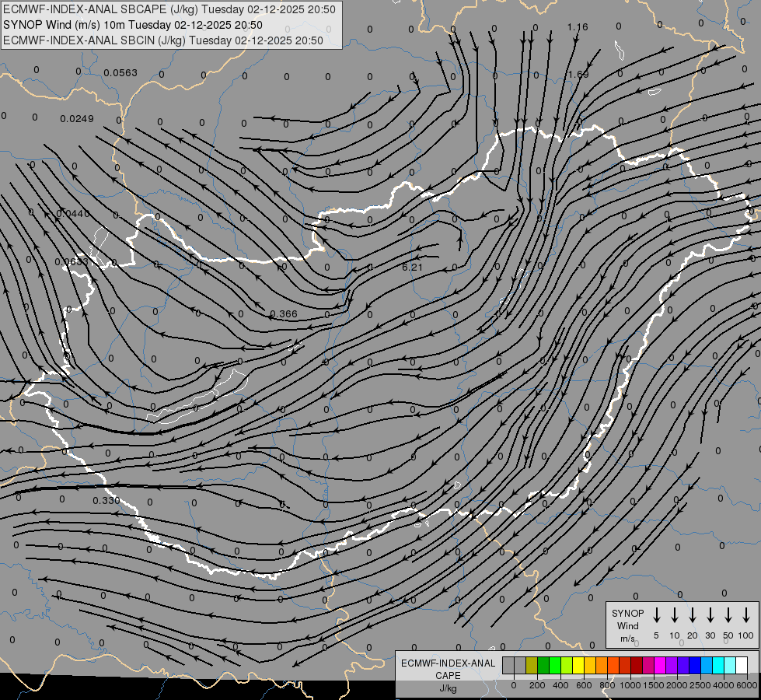This screenshot has height=700, width=761.
Task: Select the bright green CAPE legend swatch
Action: (x=555, y=666)
